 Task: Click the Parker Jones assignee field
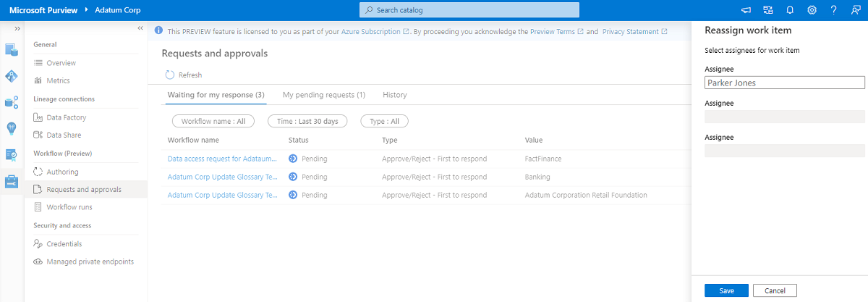tap(785, 83)
